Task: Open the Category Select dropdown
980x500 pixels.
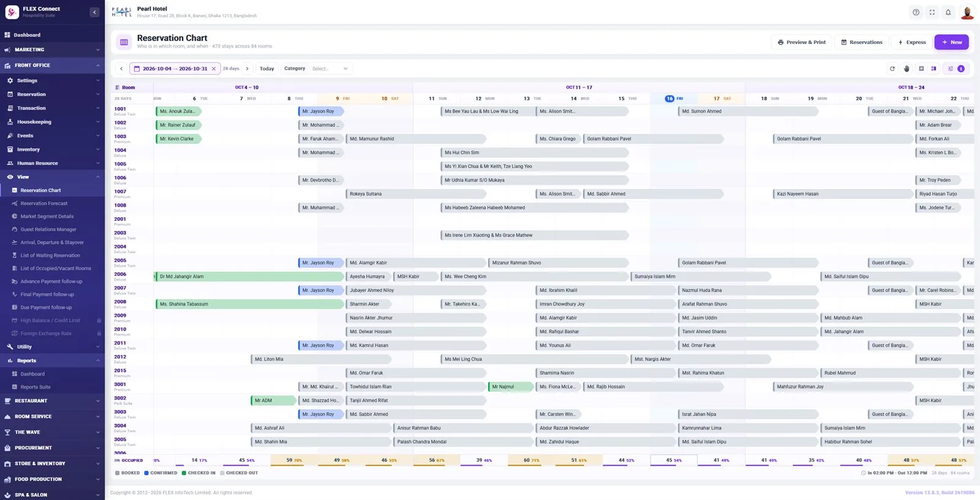Action: click(330, 69)
